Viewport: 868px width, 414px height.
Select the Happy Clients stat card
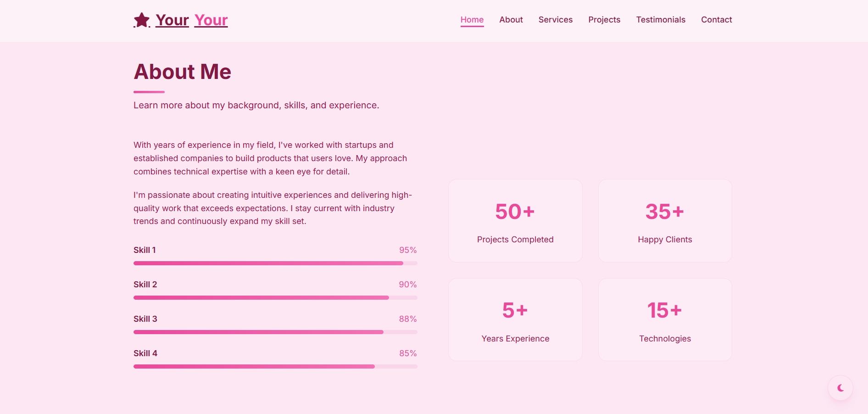point(665,221)
